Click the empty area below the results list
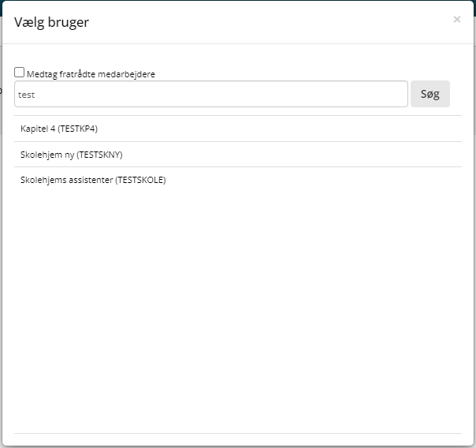The image size is (476, 448). pos(236,315)
